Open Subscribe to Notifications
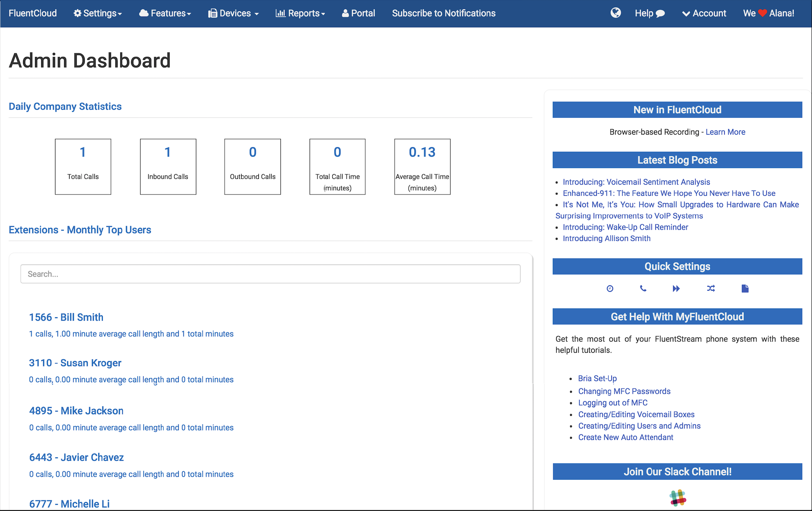The width and height of the screenshot is (812, 511). click(444, 13)
